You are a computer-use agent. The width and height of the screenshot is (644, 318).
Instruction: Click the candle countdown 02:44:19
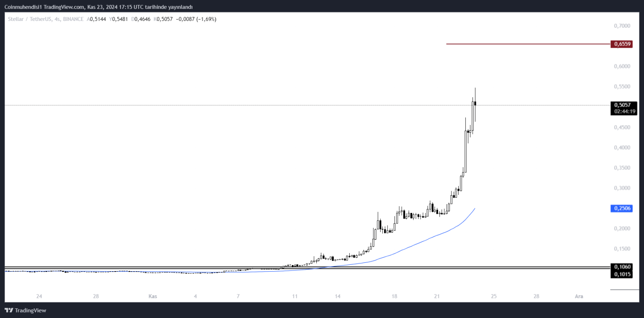624,112
